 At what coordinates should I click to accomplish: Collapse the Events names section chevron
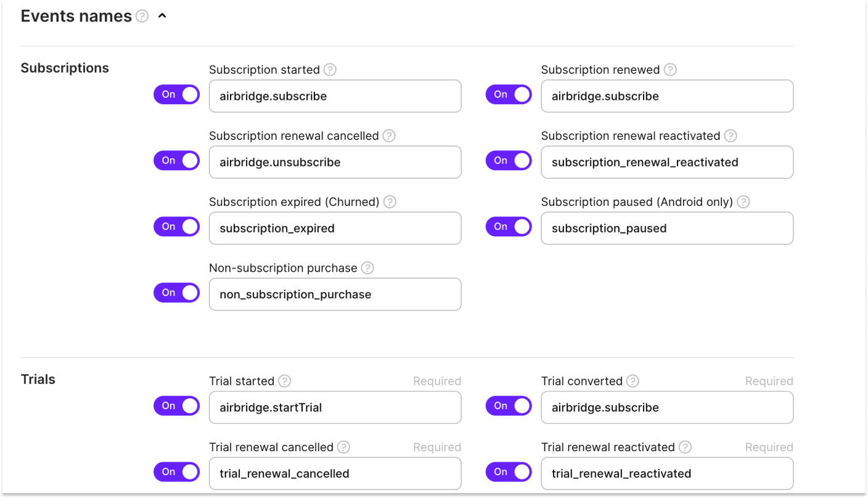pos(162,17)
